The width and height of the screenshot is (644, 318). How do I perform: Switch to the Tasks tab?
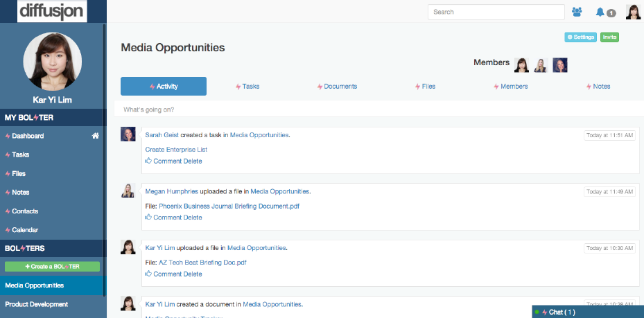(x=247, y=87)
